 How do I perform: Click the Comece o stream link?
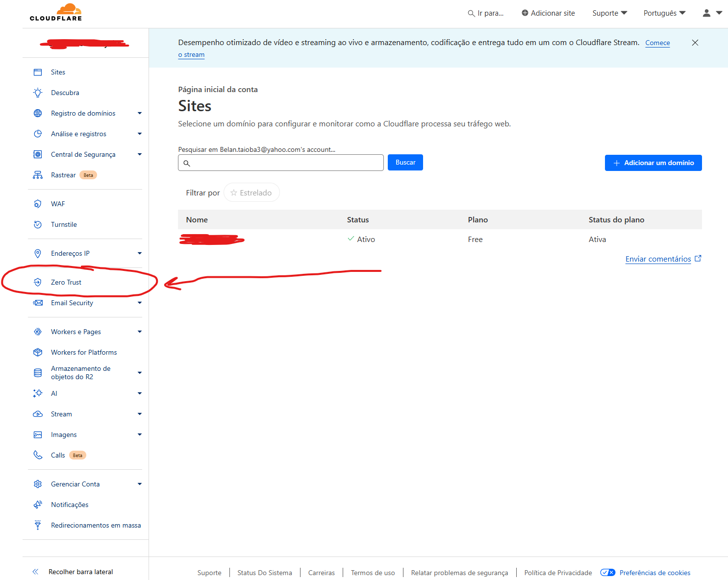(657, 43)
